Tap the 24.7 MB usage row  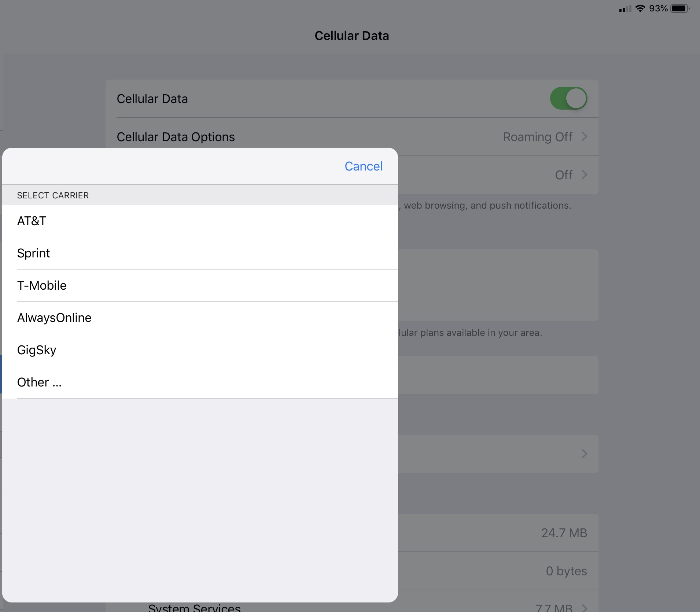(x=498, y=533)
